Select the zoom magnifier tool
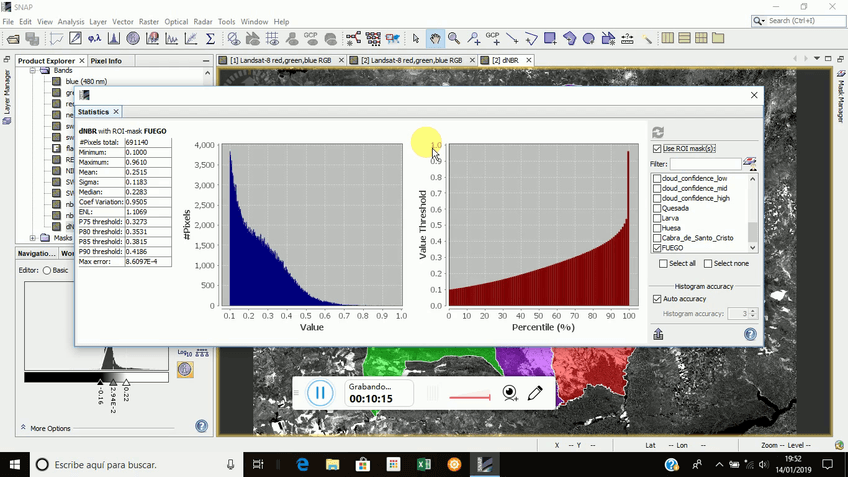 click(454, 39)
